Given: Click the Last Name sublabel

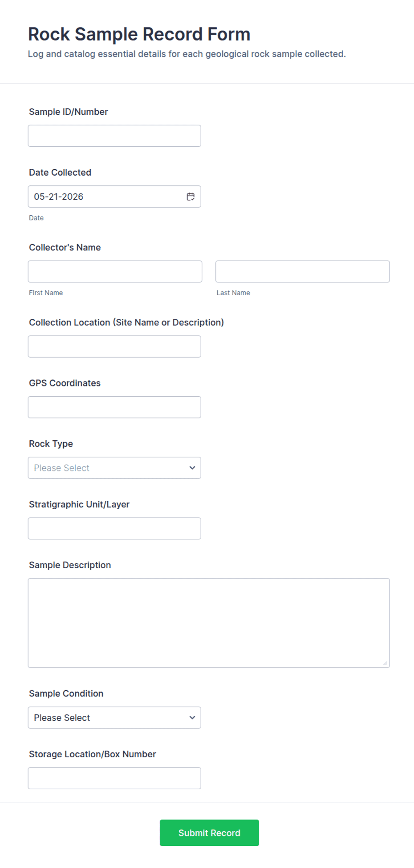Looking at the screenshot, I should tap(233, 293).
